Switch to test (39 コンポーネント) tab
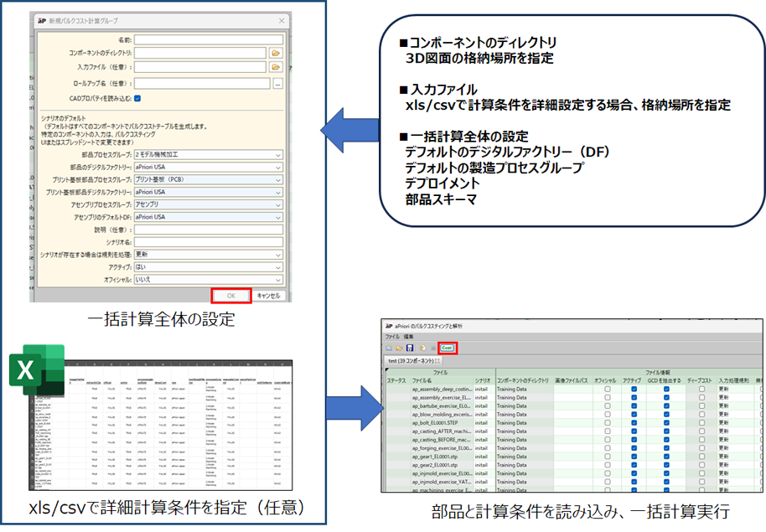This screenshot has height=532, width=766. (418, 360)
